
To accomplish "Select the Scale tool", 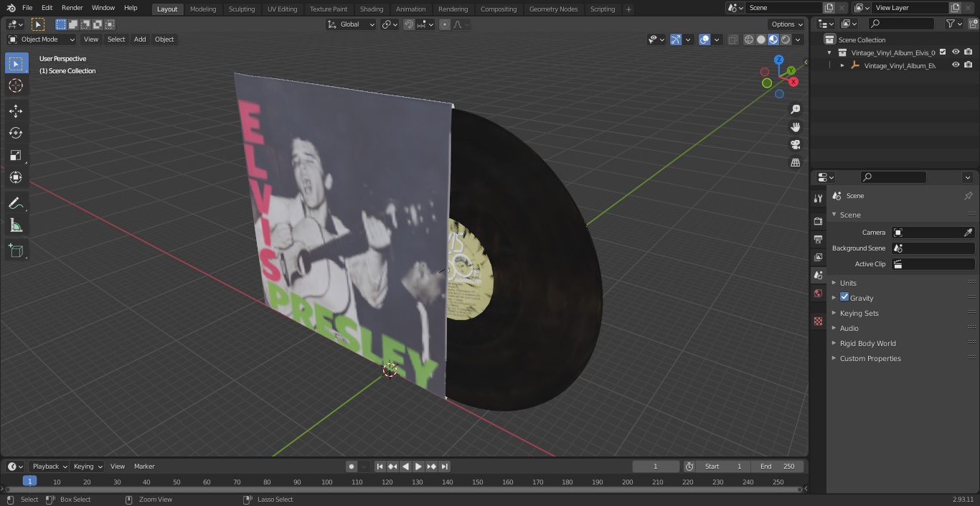I will (16, 155).
